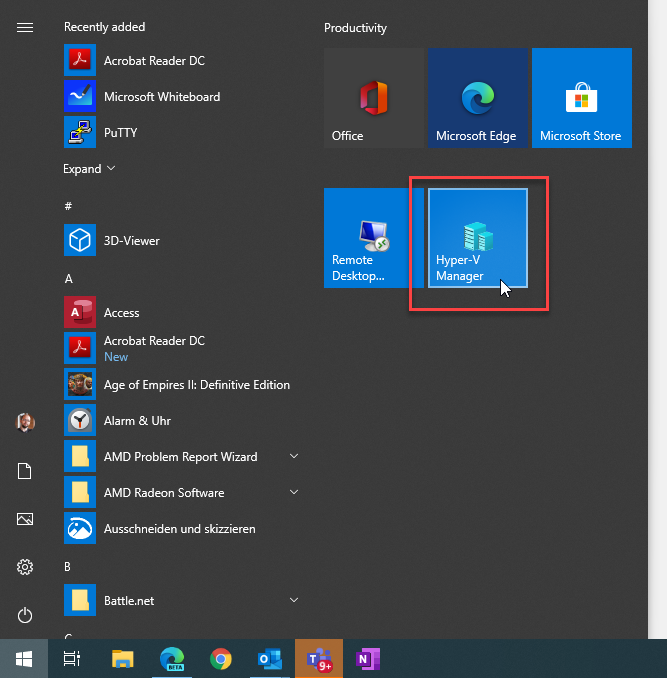Open Edge Beta from the taskbar
This screenshot has width=667, height=678.
coord(172,659)
